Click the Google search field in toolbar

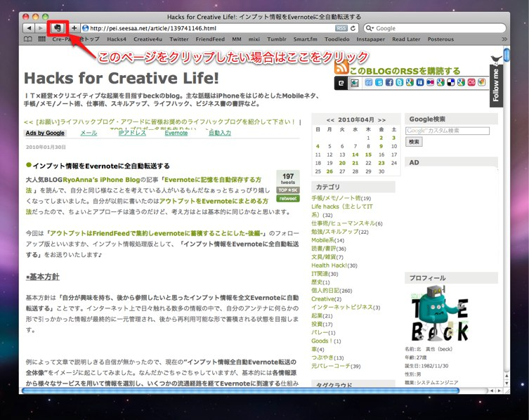coord(435,28)
